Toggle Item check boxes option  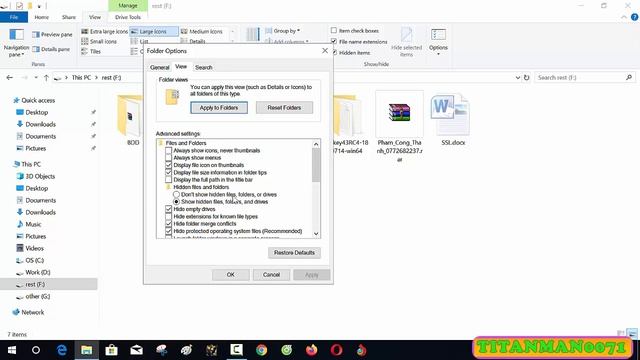[334, 31]
